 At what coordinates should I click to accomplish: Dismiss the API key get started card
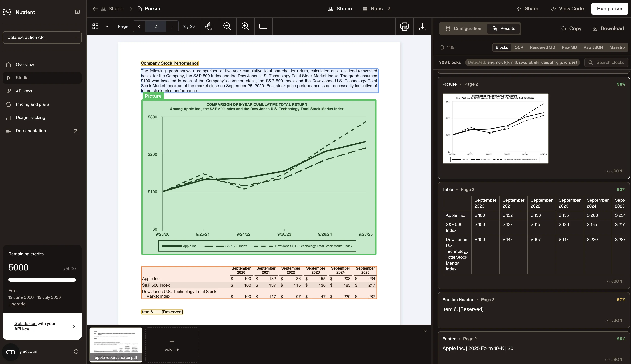[74, 326]
